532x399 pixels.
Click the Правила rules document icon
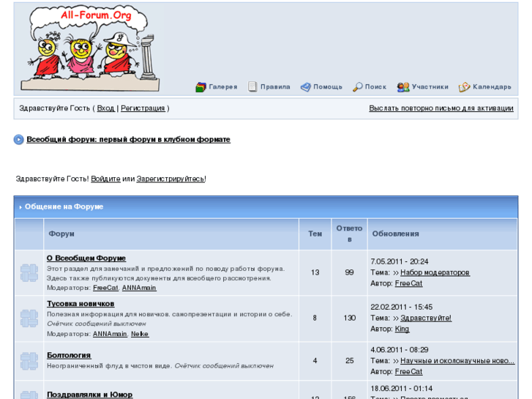pos(252,86)
